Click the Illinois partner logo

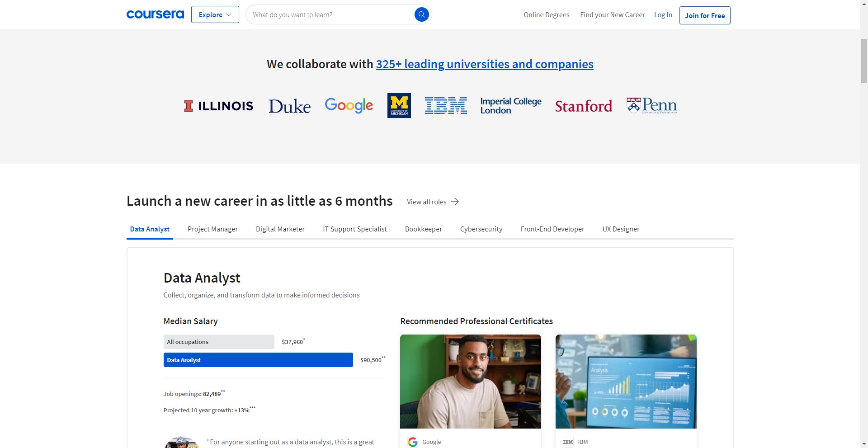point(218,106)
